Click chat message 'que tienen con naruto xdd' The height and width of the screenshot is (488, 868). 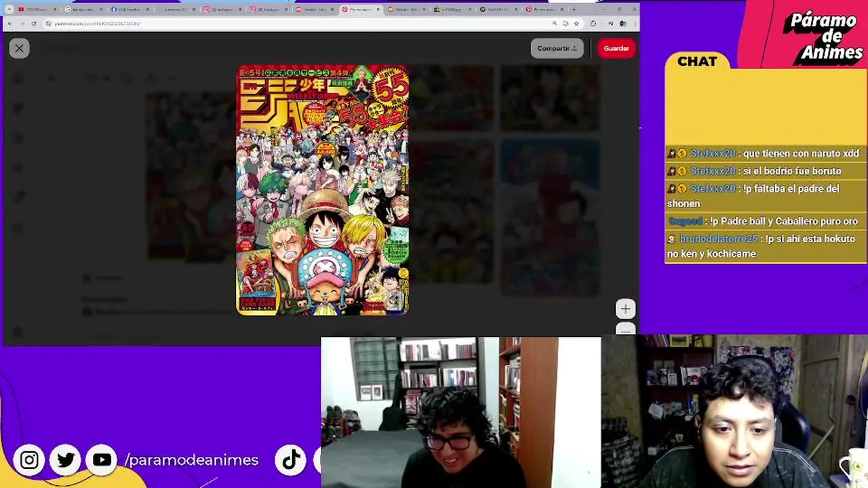tap(801, 153)
